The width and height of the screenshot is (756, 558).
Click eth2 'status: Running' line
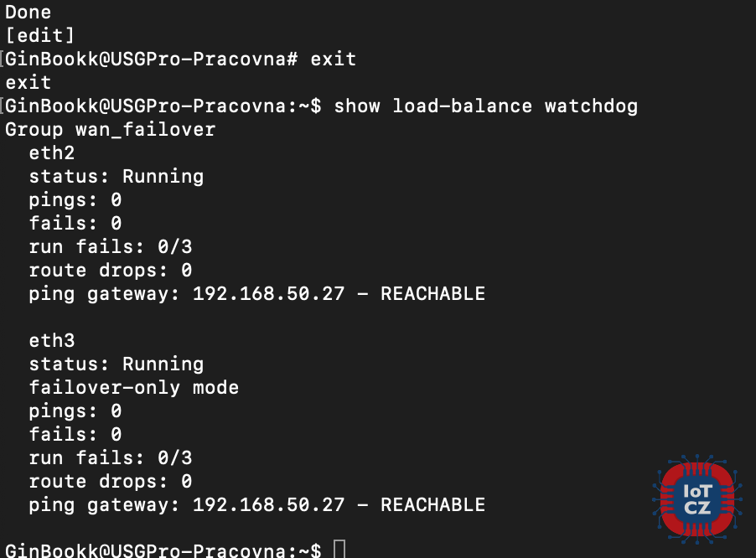point(117,176)
